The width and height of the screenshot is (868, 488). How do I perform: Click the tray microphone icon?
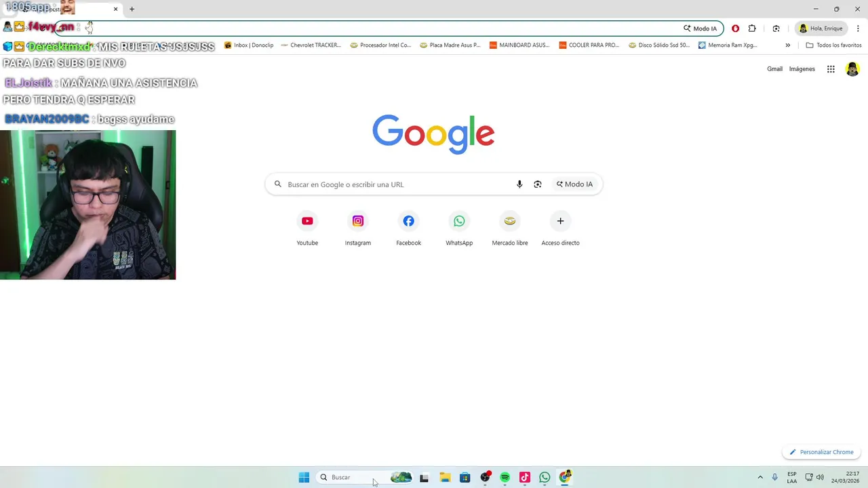[x=774, y=477]
